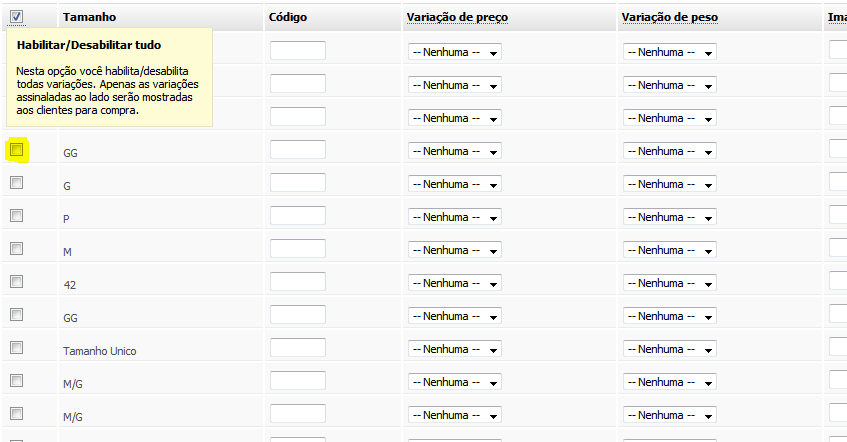Select the checkbox for size M
The width and height of the screenshot is (847, 442).
pos(17,249)
